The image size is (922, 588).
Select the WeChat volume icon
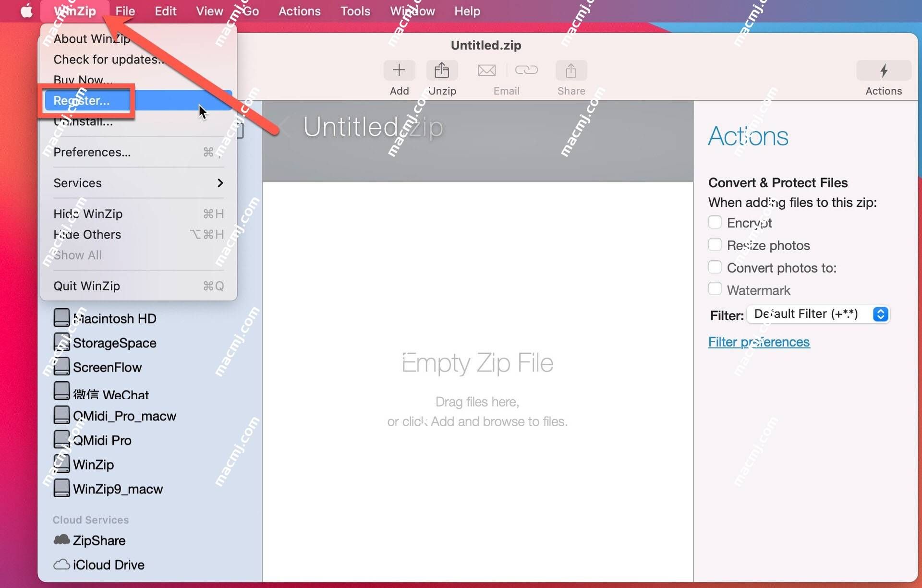(61, 391)
